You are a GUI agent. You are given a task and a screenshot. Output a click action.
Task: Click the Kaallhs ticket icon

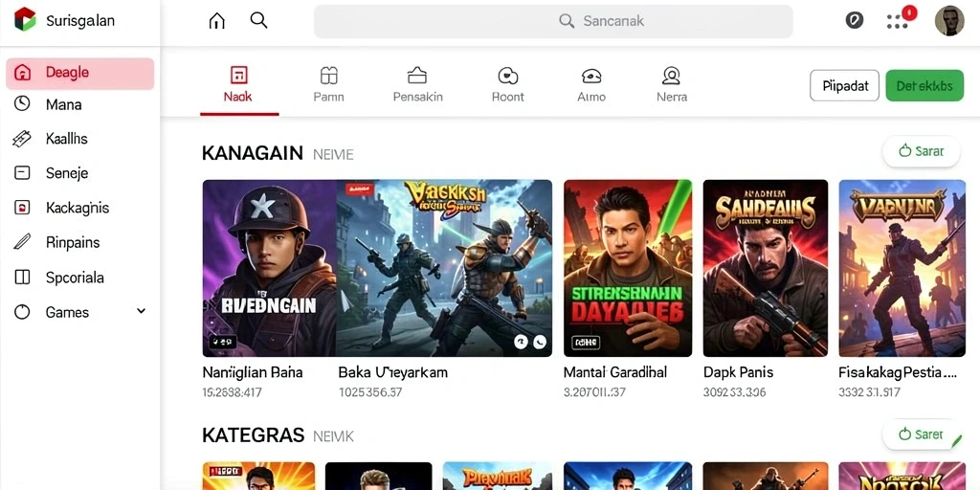[22, 138]
